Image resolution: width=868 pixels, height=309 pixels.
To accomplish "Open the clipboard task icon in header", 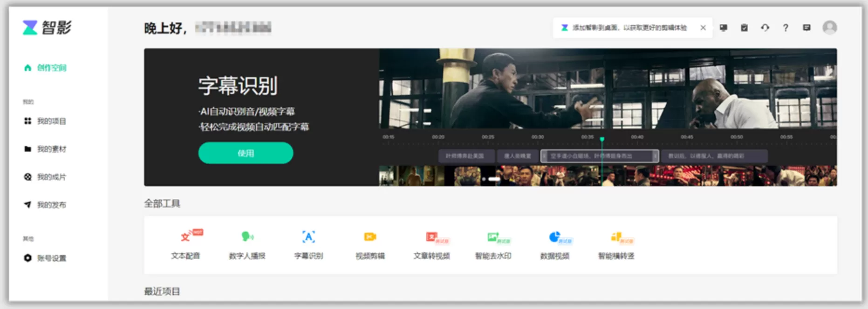I will pos(744,28).
